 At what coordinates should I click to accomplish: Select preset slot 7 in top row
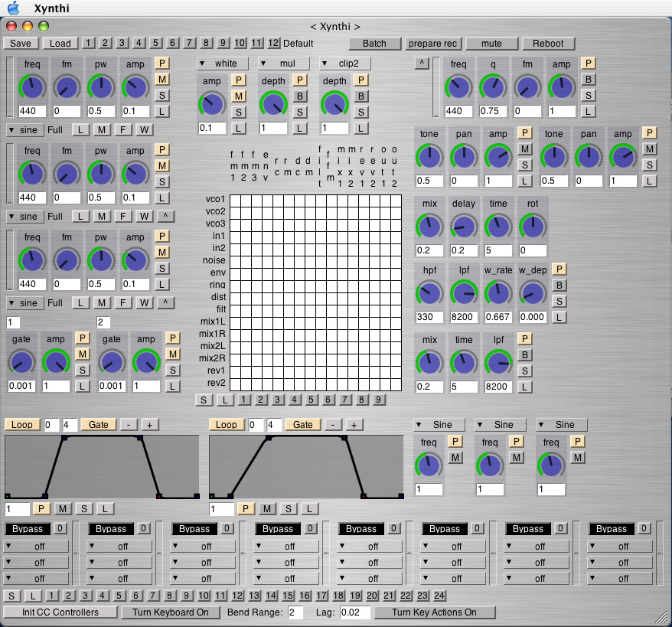(189, 43)
